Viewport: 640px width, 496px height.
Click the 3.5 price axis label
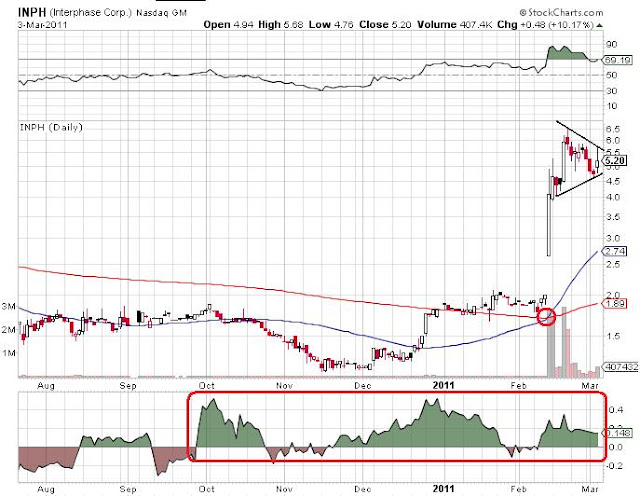613,217
